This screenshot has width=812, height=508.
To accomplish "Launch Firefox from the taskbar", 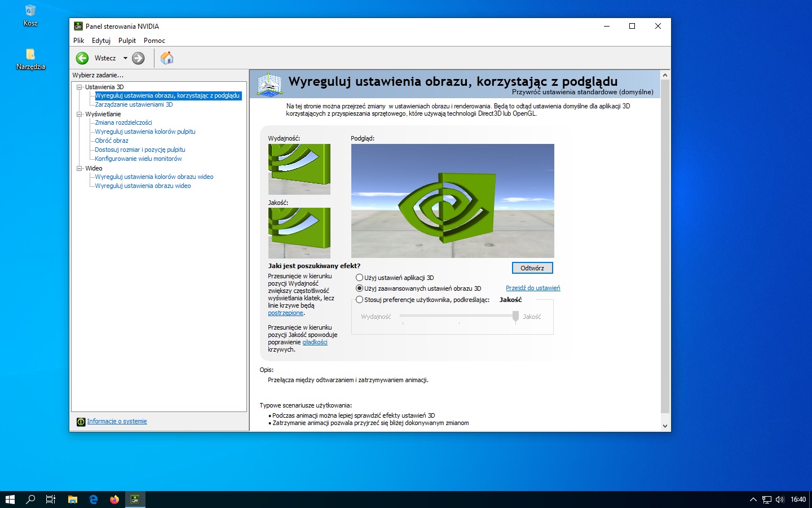I will click(114, 500).
